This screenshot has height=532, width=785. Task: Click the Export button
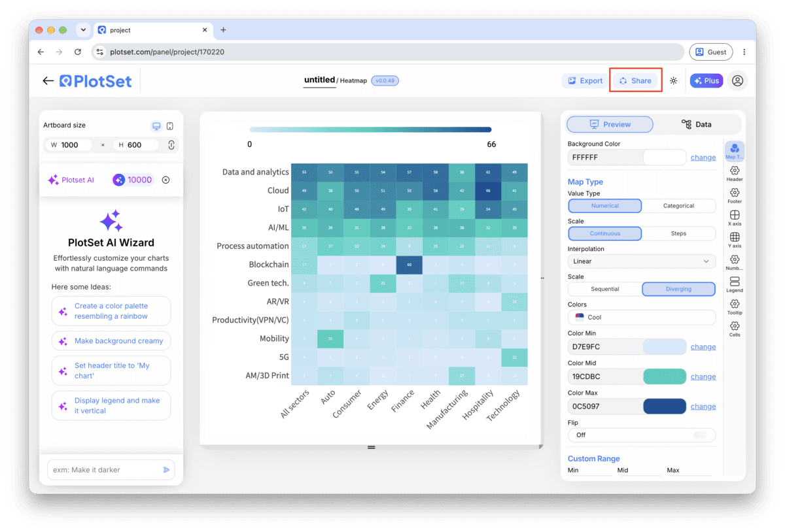tap(585, 80)
